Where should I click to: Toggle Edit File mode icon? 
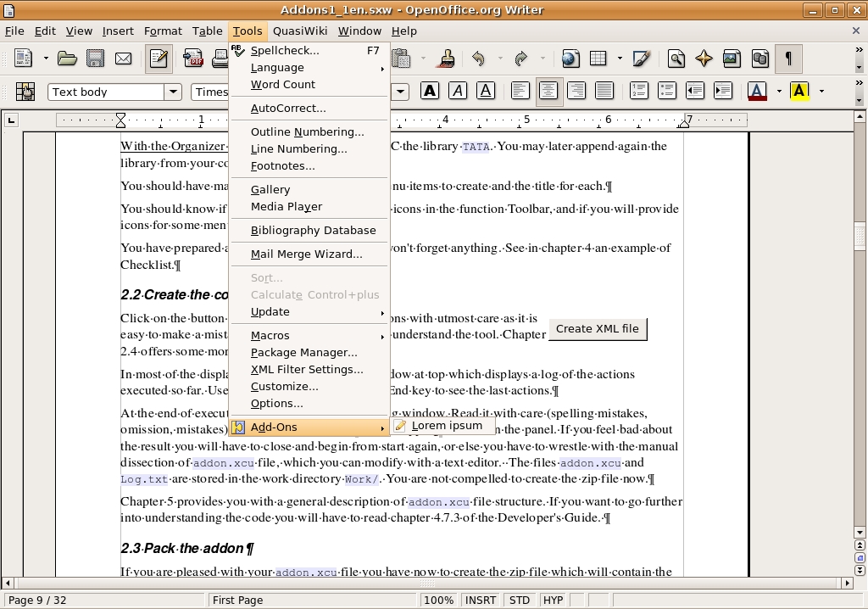[x=159, y=59]
